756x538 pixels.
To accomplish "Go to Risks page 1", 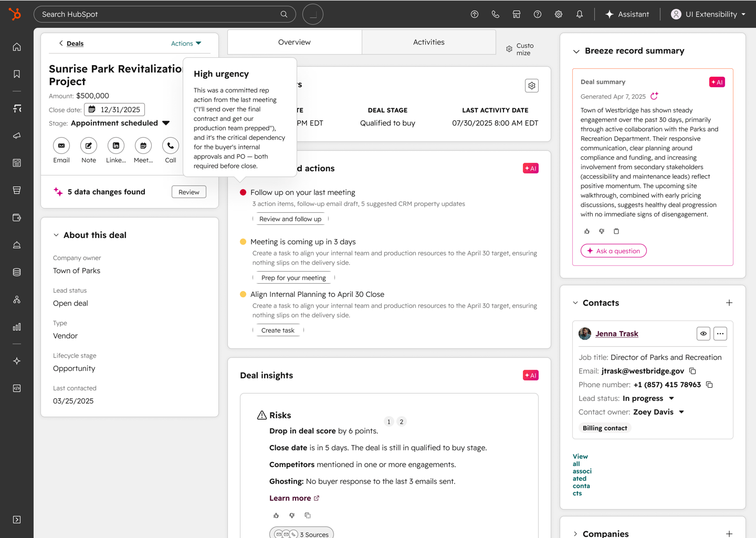I will point(389,421).
